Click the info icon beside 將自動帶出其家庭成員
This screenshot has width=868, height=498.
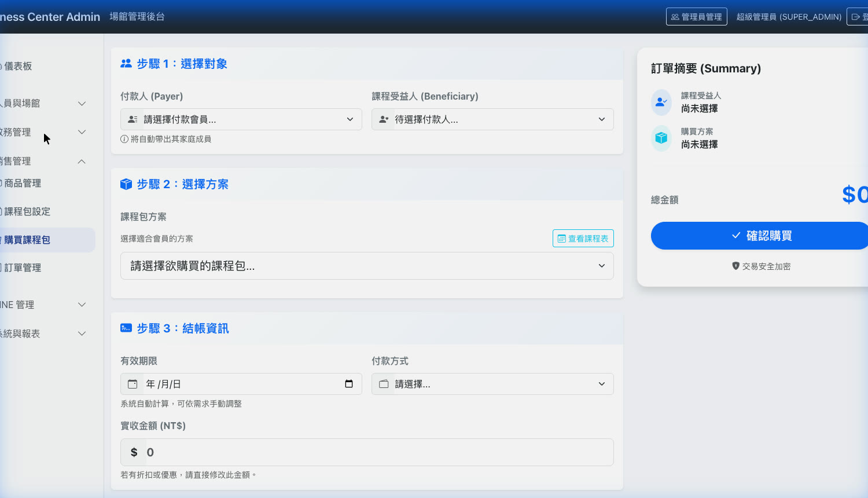[124, 139]
